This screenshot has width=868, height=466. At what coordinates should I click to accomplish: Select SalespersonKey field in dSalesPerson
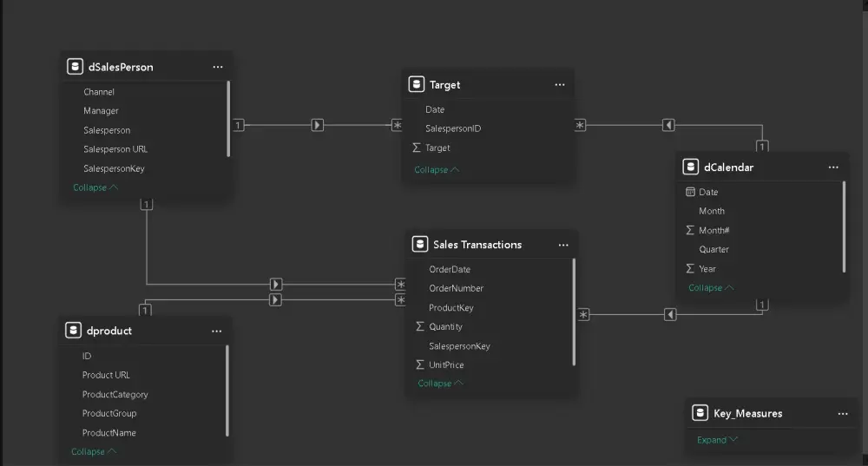point(114,168)
